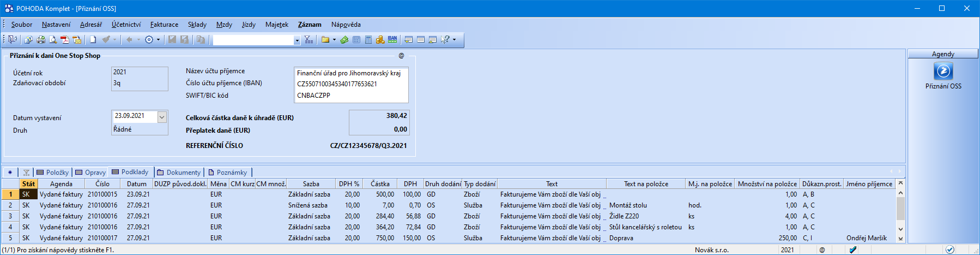Open the Mzdy menu
This screenshot has height=255, width=980.
coord(224,25)
